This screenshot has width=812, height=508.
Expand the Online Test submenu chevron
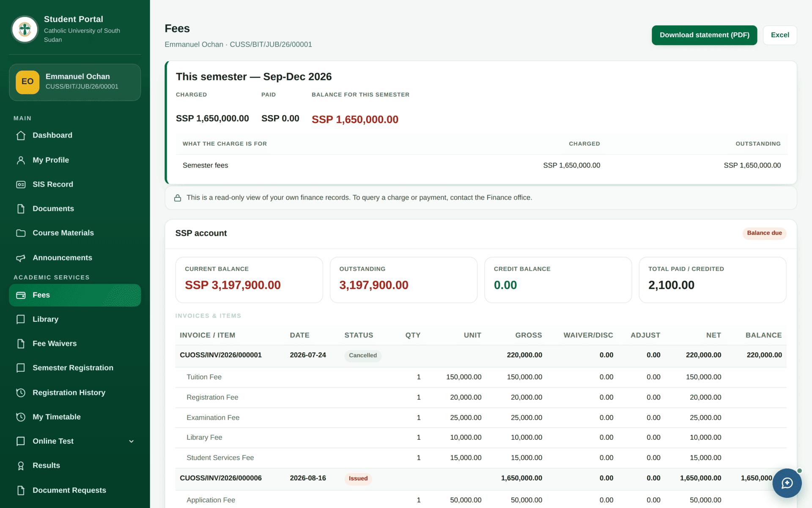(x=131, y=441)
